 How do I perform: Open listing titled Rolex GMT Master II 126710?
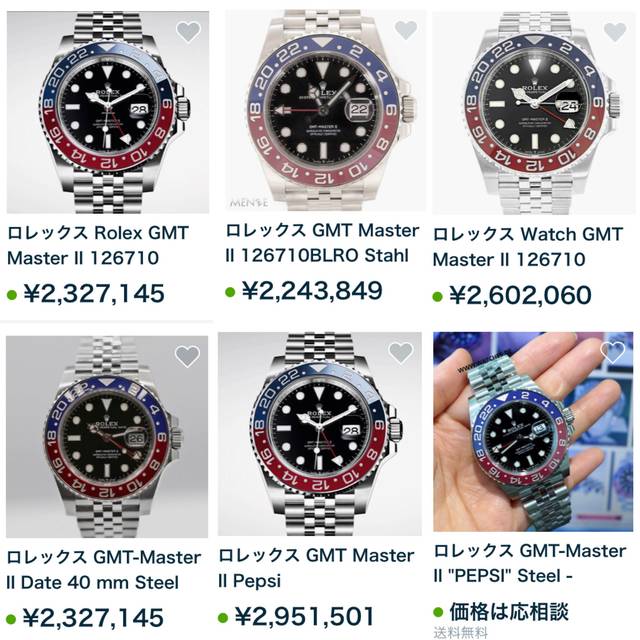[98, 246]
